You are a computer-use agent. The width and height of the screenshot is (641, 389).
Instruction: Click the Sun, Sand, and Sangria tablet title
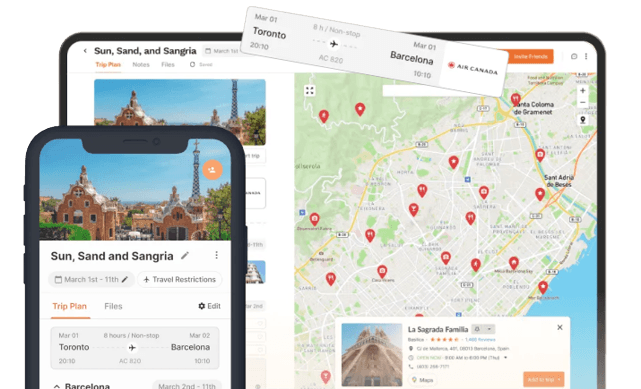coord(145,51)
